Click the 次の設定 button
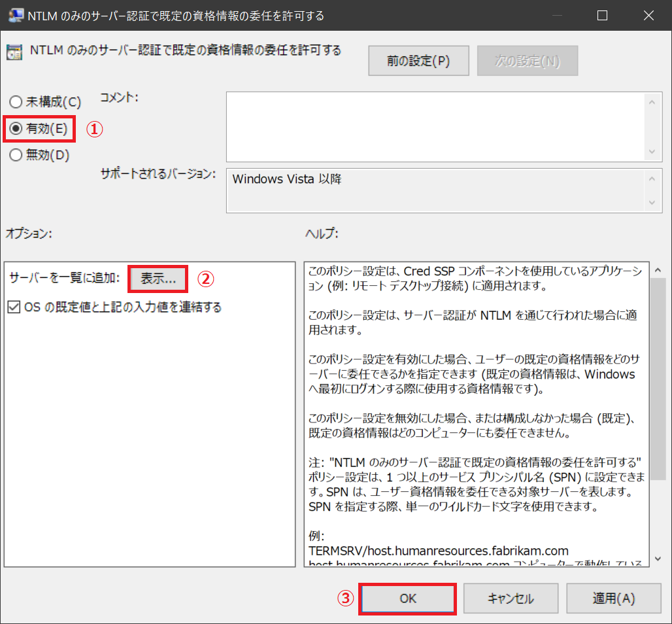 [x=527, y=60]
